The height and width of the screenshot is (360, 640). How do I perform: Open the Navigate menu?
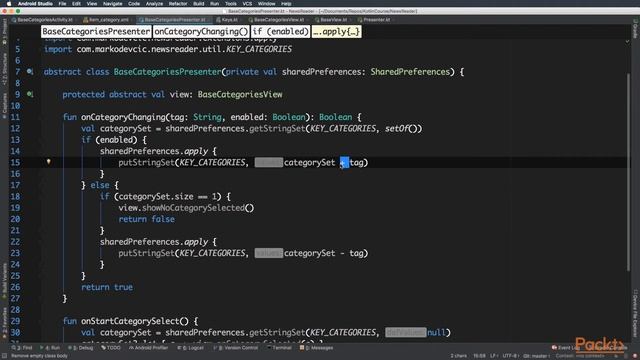(x=113, y=3)
